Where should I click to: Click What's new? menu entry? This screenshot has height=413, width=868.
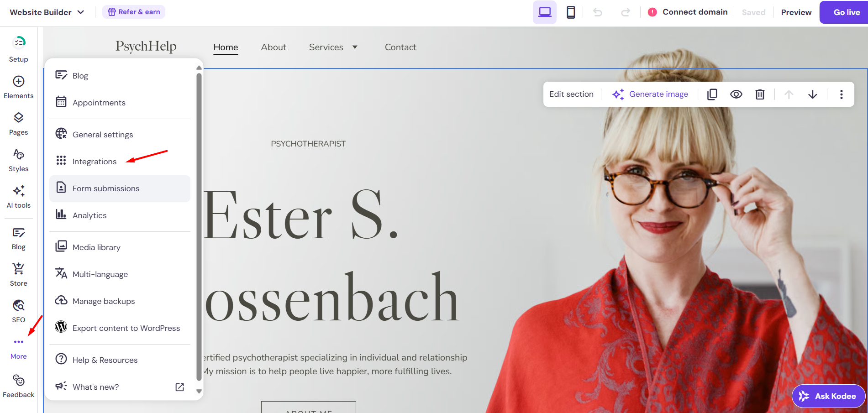tap(120, 387)
